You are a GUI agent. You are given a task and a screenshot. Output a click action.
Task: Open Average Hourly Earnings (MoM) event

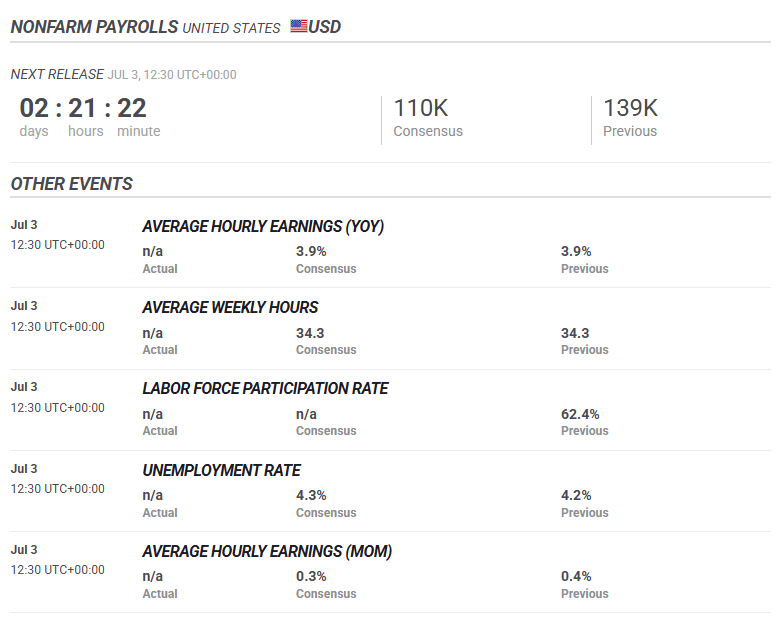(x=267, y=552)
